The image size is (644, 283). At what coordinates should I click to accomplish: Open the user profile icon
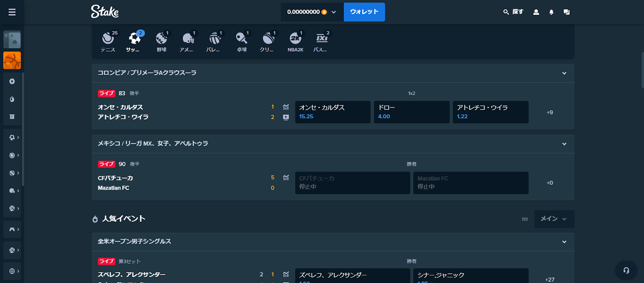536,12
